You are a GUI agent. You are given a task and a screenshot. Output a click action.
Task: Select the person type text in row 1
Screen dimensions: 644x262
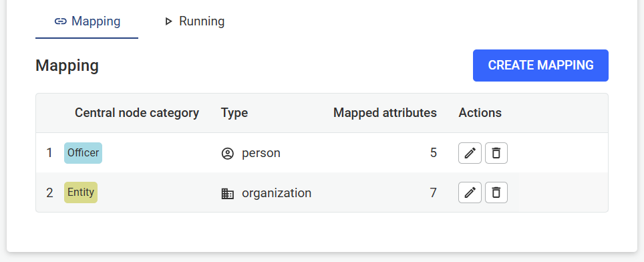point(261,153)
